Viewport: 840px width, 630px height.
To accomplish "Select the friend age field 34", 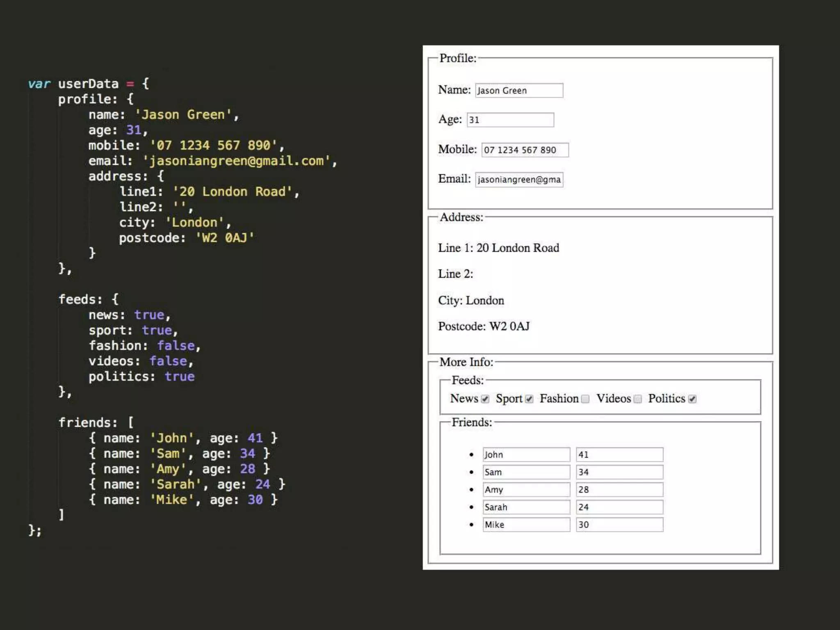I will coord(619,472).
